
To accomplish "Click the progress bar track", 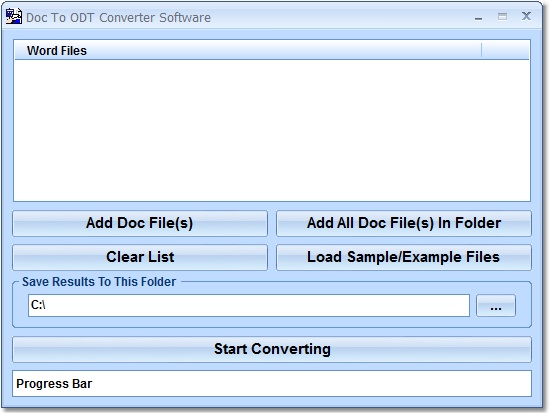I will 272,384.
